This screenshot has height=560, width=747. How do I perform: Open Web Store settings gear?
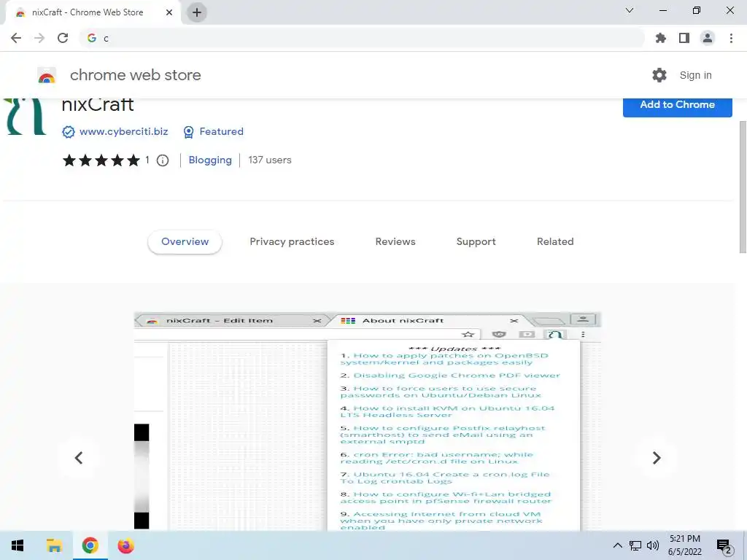[659, 75]
